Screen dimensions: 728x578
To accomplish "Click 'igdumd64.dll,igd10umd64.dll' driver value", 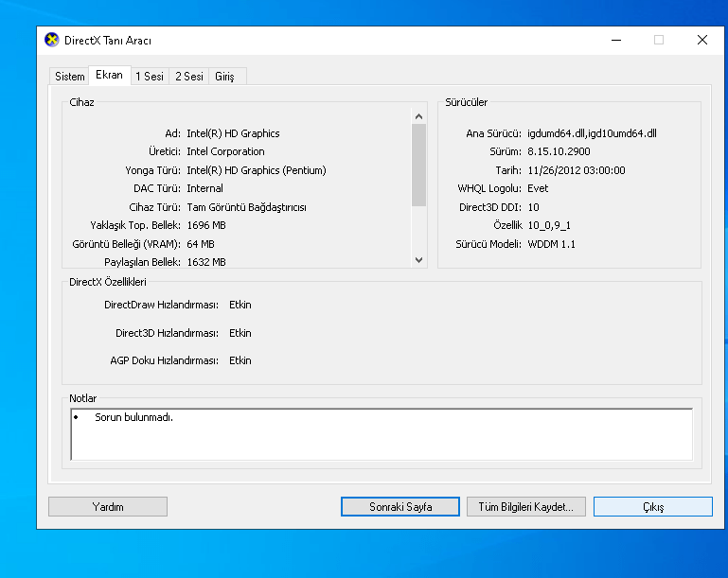I will 592,133.
